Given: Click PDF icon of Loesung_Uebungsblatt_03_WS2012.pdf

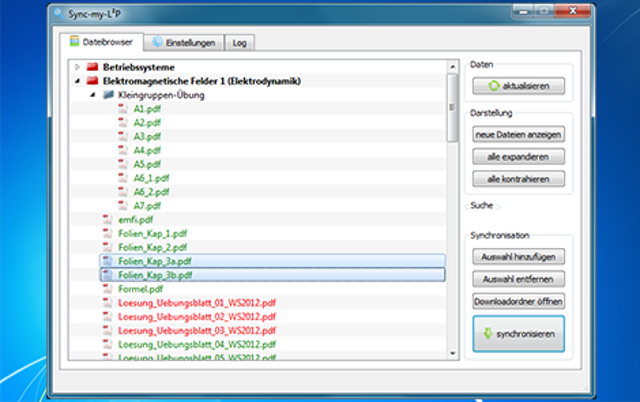Looking at the screenshot, I should (107, 331).
